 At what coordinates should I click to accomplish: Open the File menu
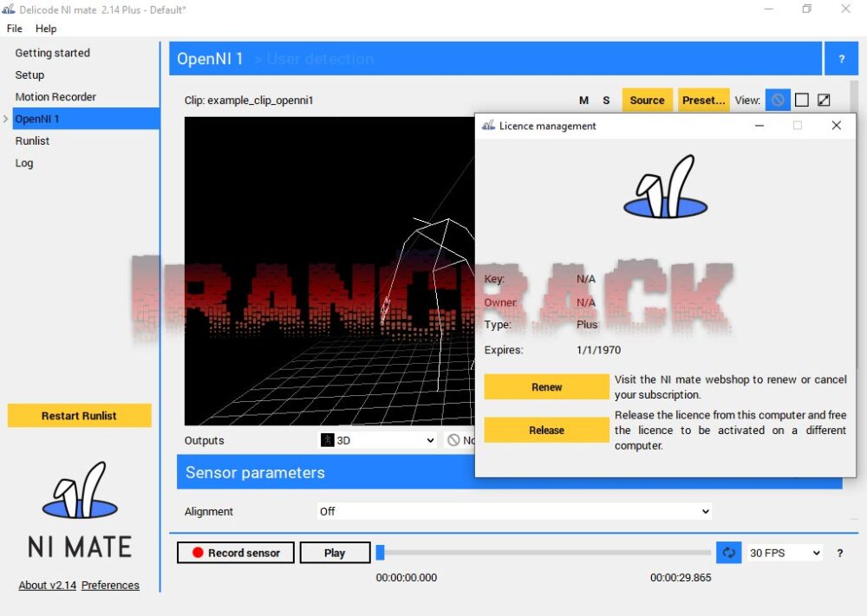pos(15,29)
